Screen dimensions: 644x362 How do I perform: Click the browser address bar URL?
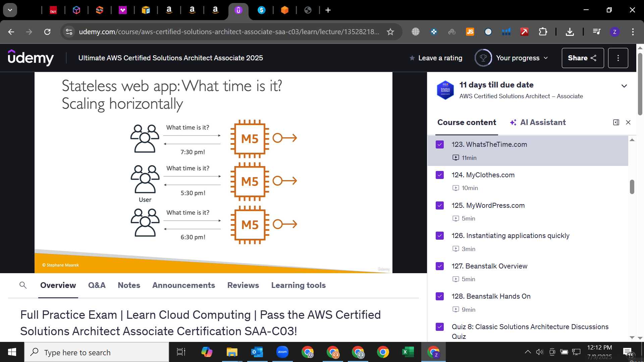coord(229,32)
